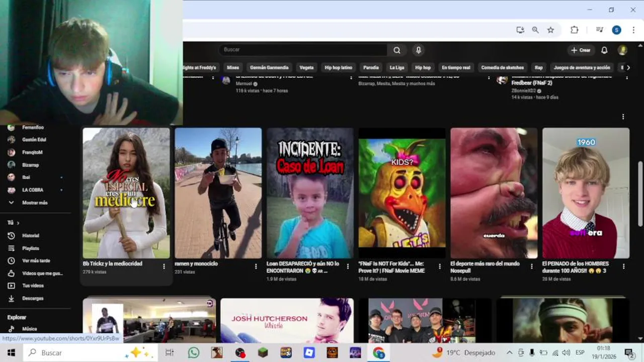
Task: Open Gastón Edul subscription channel
Action: (x=34, y=140)
